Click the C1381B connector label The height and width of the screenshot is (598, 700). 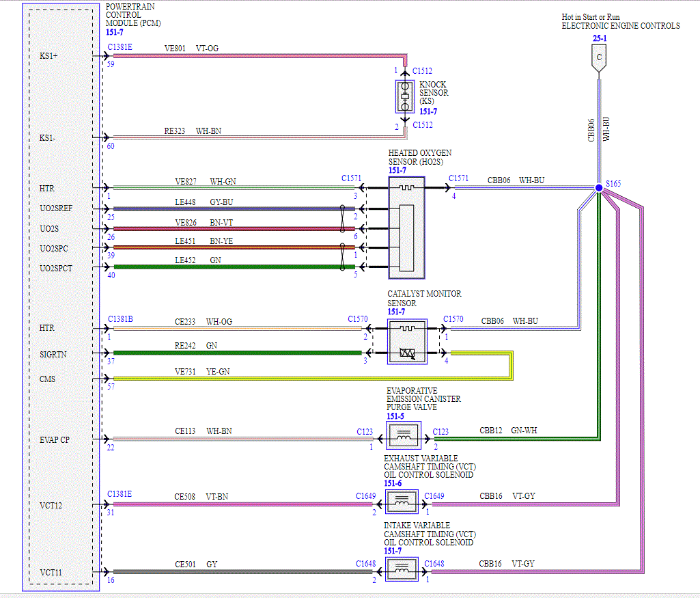pyautogui.click(x=120, y=319)
